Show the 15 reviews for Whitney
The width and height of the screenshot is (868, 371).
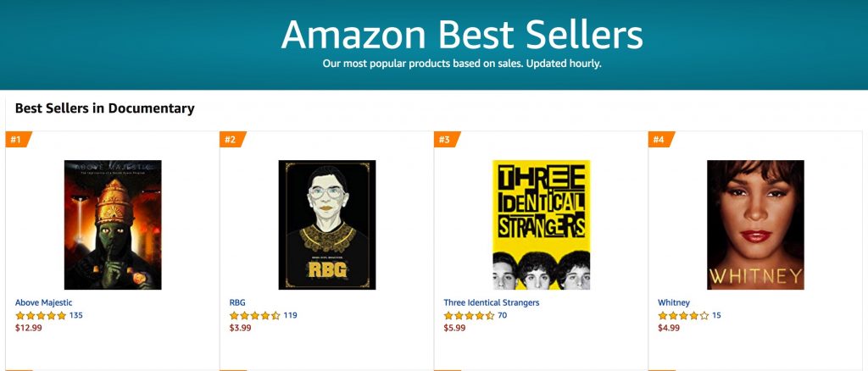(716, 316)
